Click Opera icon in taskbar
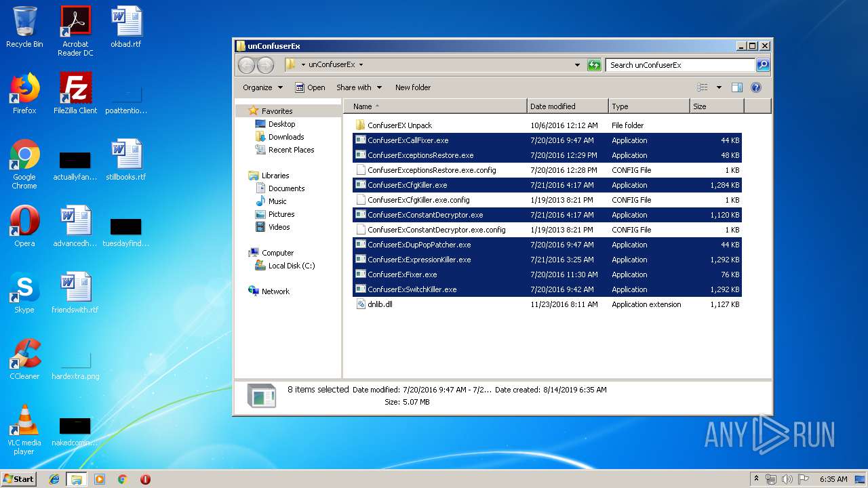The height and width of the screenshot is (488, 868). (145, 479)
